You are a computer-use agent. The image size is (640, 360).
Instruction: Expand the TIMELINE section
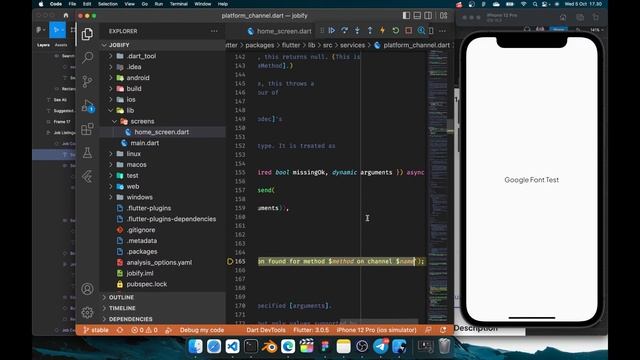tap(163, 308)
